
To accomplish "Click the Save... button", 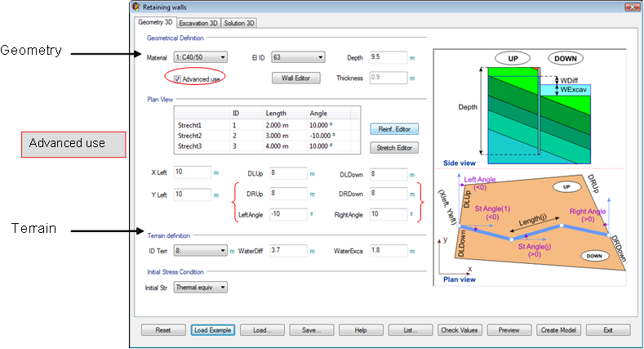I will click(x=311, y=330).
